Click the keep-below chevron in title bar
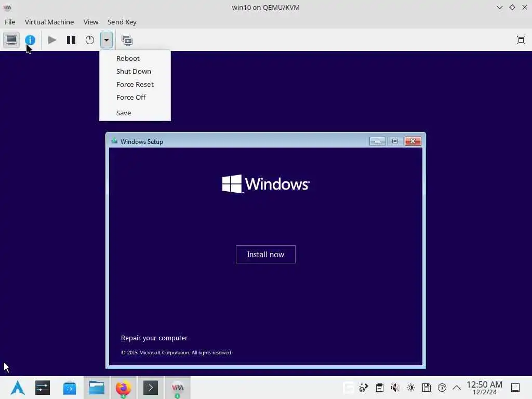The width and height of the screenshot is (532, 399). [499, 7]
